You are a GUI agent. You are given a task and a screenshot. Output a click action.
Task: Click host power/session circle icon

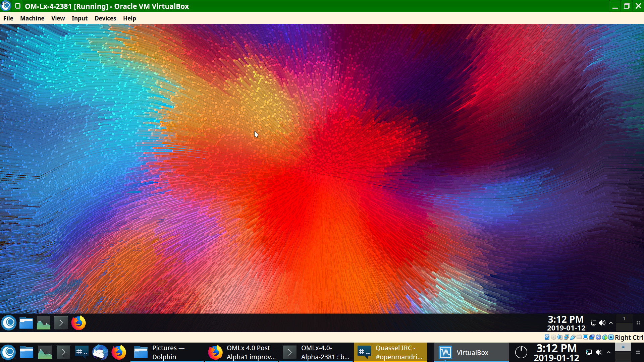click(x=521, y=352)
